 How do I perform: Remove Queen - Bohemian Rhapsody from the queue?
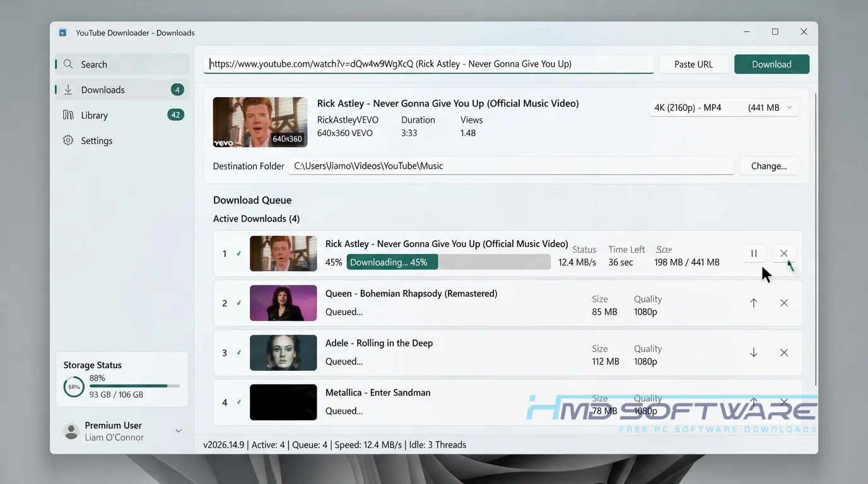(784, 303)
